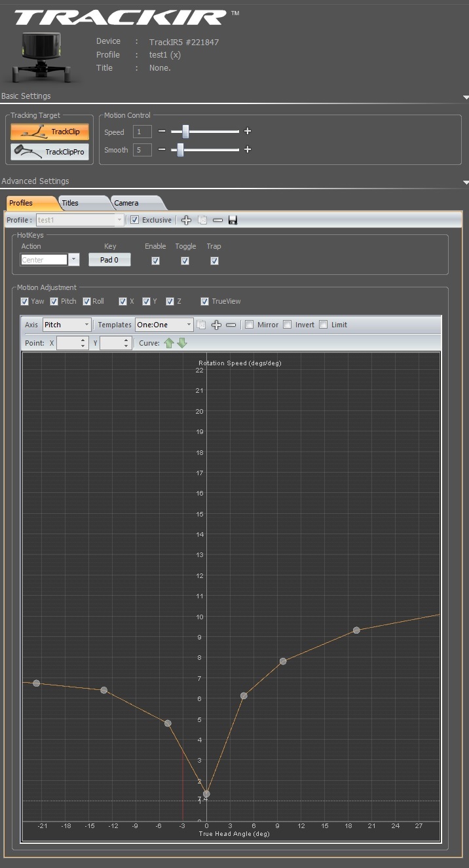Click the Point X value field
Image resolution: width=469 pixels, height=868 pixels.
pyautogui.click(x=72, y=343)
